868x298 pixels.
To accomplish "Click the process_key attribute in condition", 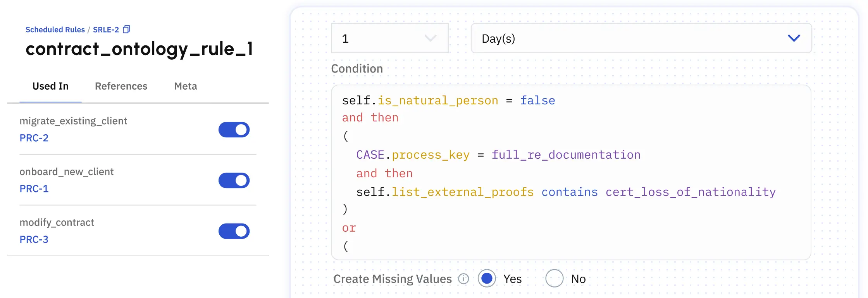I will pos(431,155).
